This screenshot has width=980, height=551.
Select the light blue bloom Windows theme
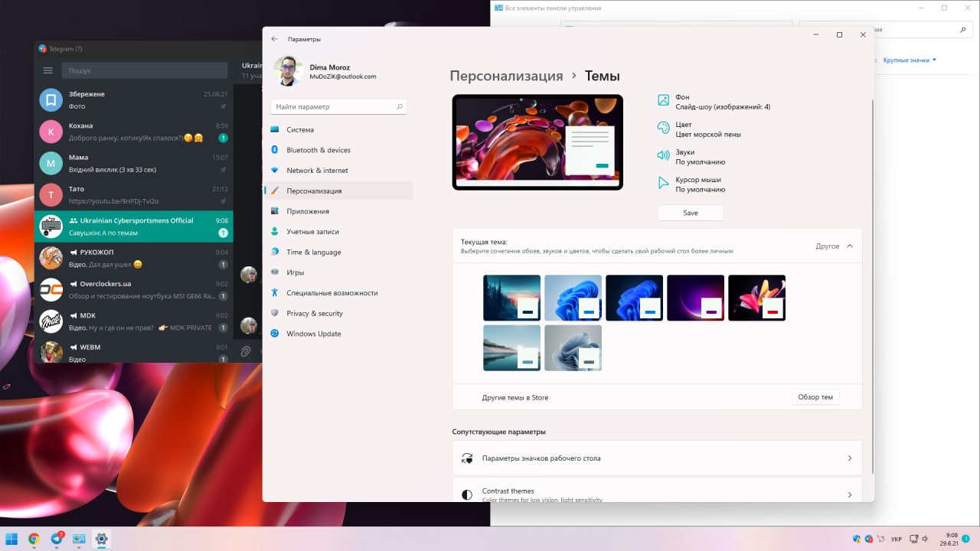click(x=573, y=298)
